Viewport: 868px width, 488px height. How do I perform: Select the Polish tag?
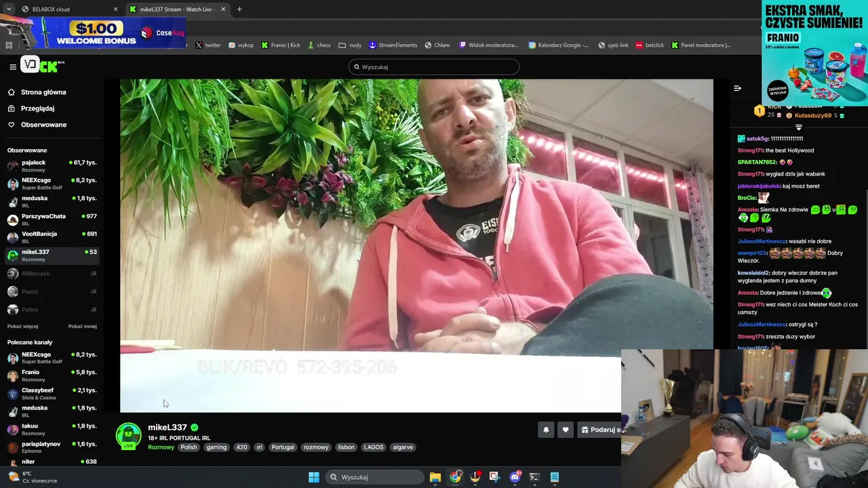pyautogui.click(x=189, y=447)
